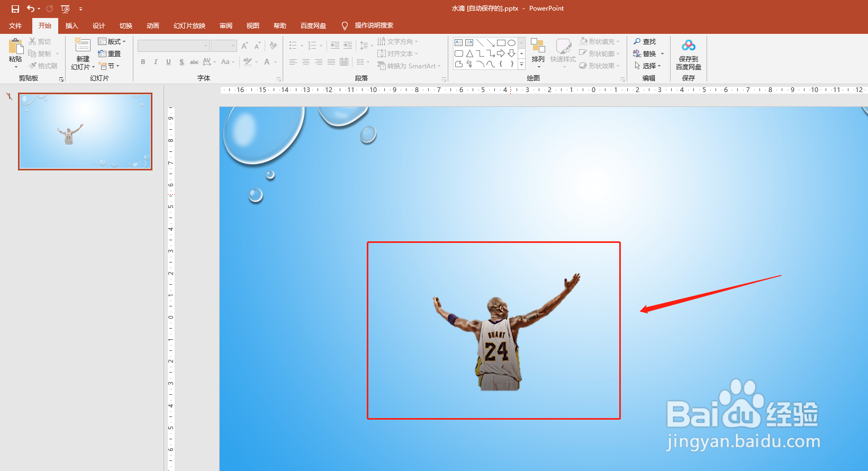Click the line spacing icon

[364, 46]
